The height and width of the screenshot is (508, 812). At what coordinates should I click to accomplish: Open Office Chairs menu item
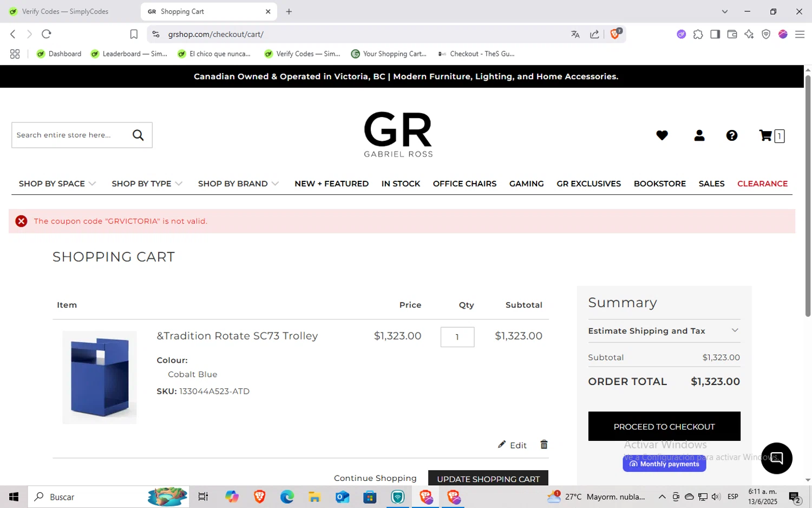click(464, 184)
